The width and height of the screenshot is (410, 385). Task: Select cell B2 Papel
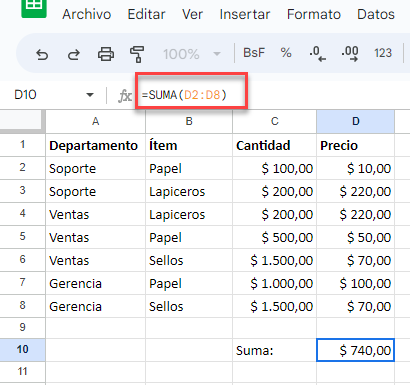tap(189, 168)
